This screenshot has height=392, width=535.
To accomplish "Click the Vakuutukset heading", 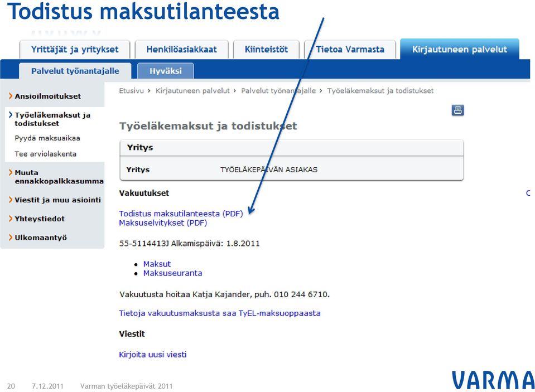I will pyautogui.click(x=144, y=193).
